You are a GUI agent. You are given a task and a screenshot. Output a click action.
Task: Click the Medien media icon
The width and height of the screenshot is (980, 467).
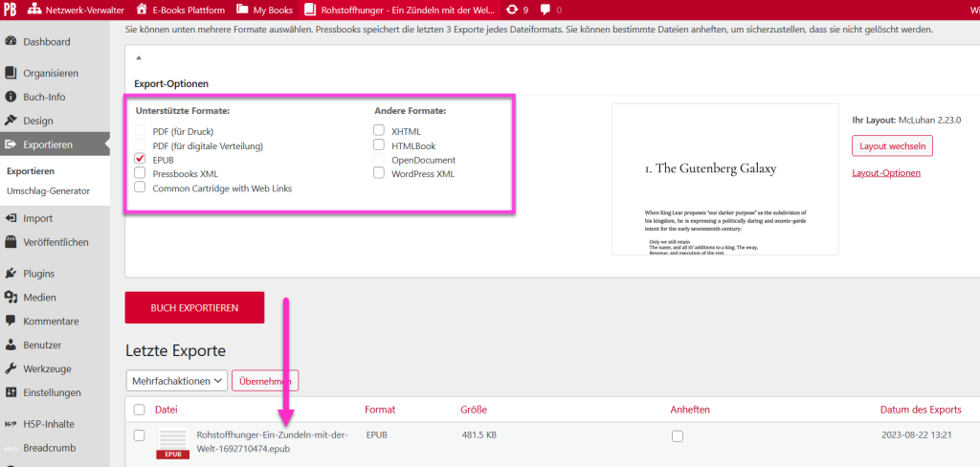(11, 298)
